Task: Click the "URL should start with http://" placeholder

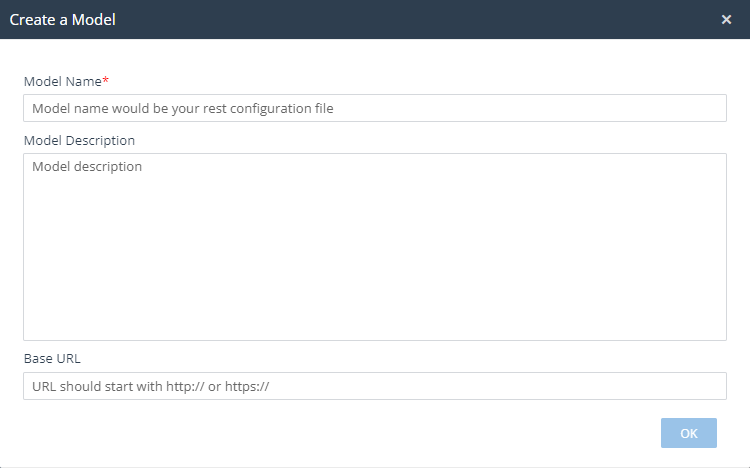Action: (150, 387)
